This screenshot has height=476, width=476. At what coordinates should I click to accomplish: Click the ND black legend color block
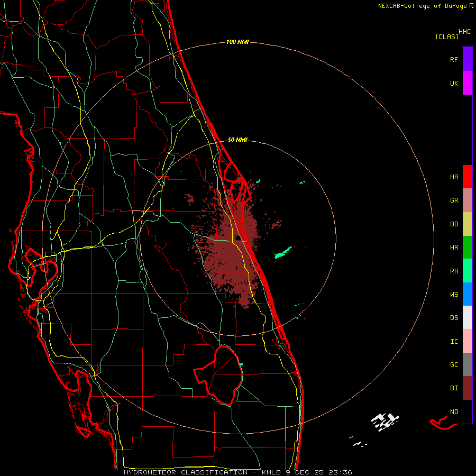(x=467, y=411)
